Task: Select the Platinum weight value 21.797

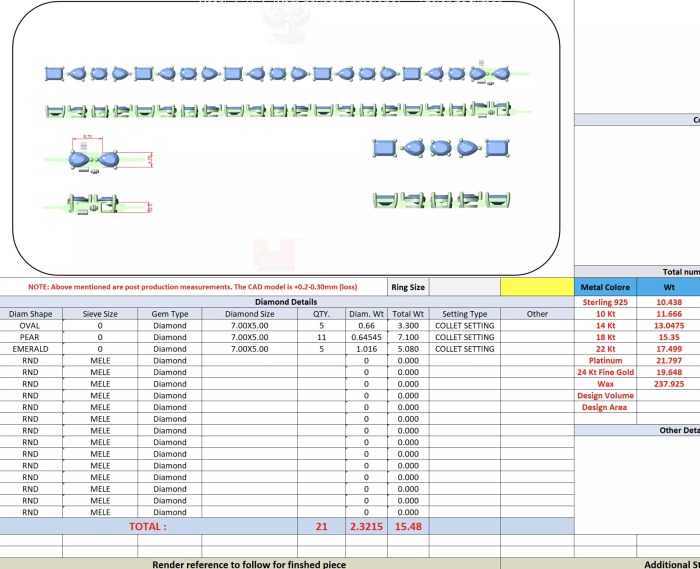Action: tap(669, 360)
